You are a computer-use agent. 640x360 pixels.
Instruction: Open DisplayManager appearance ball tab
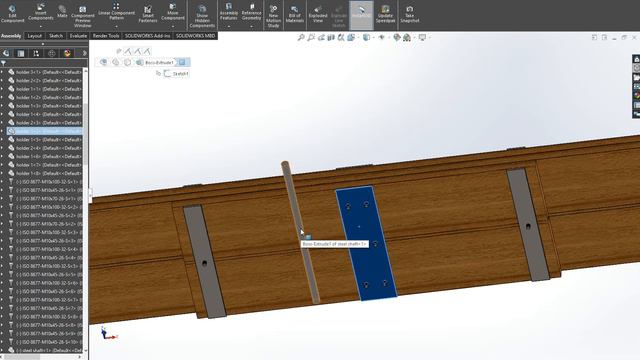(x=67, y=53)
